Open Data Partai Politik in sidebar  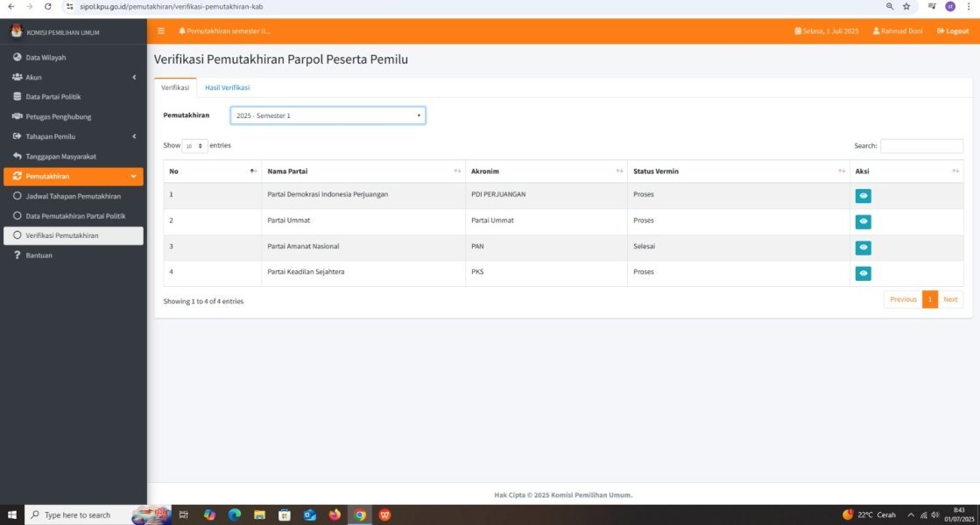53,97
